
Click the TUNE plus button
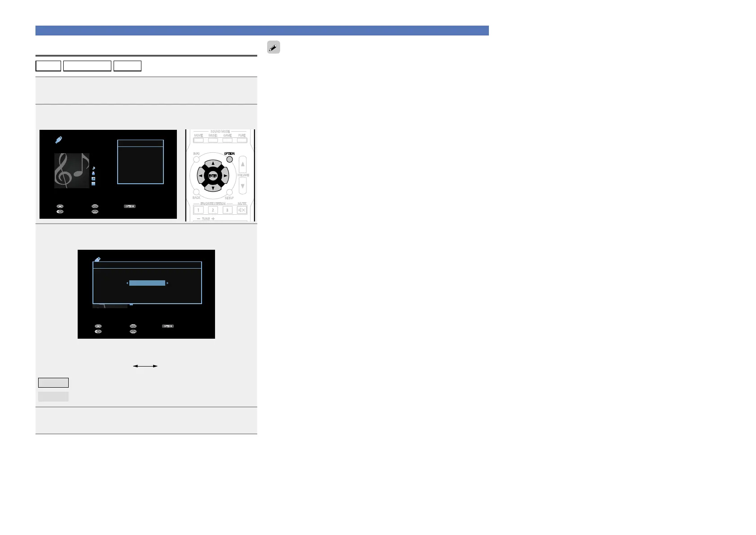pos(213,219)
